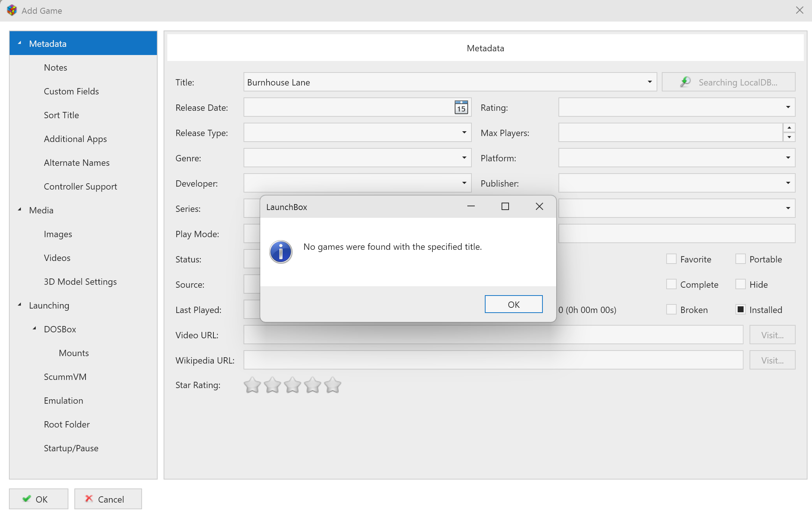This screenshot has width=812, height=513.
Task: Select the Emulation page
Action: 64,401
